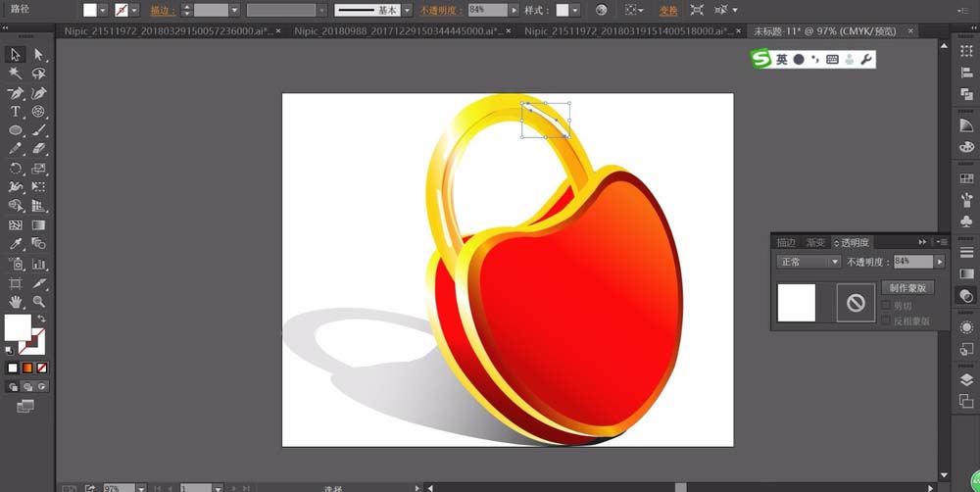Choose the Ellipse shape tool
Screen dimensions: 980x492
pos(16,130)
